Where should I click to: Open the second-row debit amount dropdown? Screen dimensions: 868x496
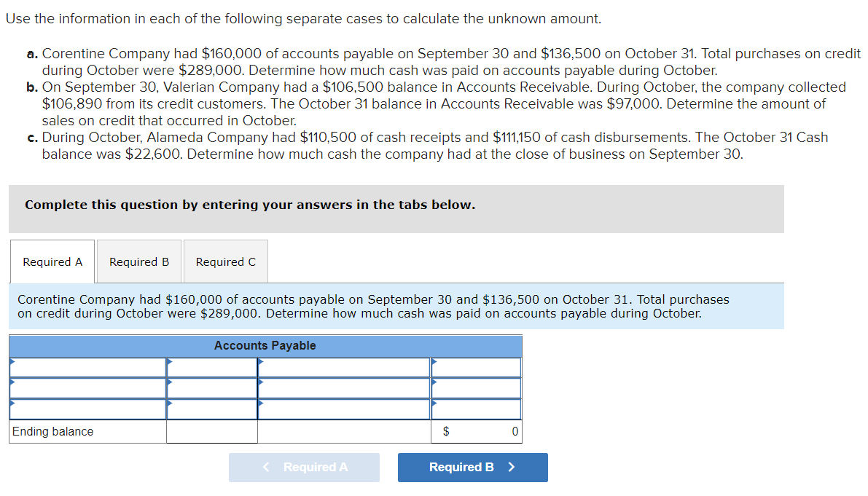pos(211,388)
